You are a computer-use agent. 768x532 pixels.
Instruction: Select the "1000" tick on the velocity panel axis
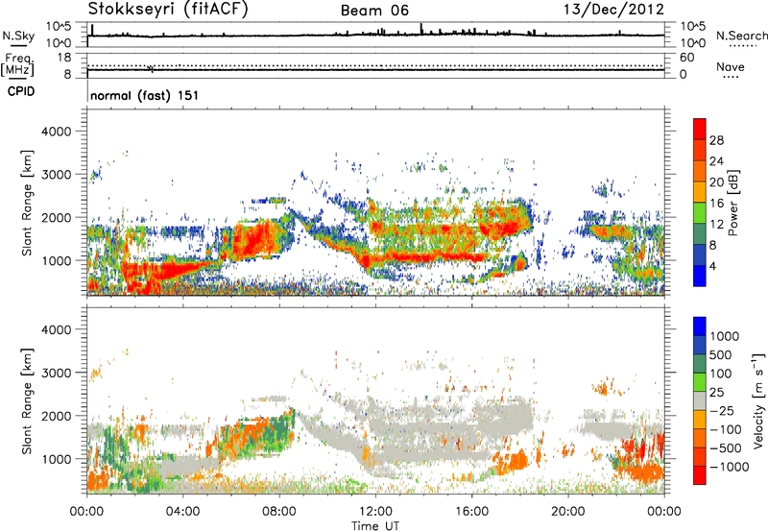tap(56, 459)
